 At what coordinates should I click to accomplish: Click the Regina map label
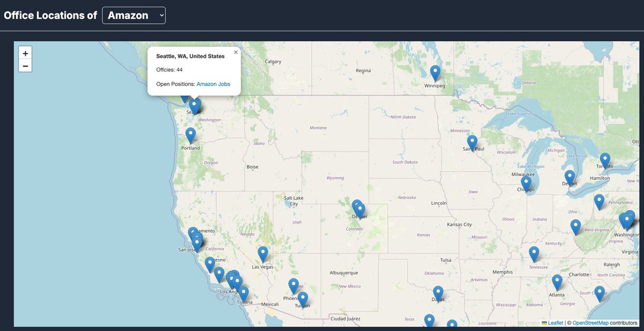pos(363,70)
